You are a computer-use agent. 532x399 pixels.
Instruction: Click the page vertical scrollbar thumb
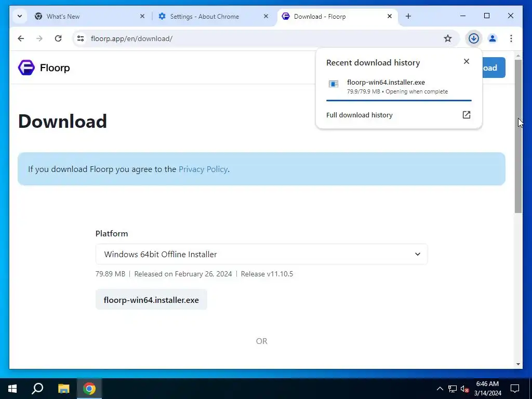[518, 137]
